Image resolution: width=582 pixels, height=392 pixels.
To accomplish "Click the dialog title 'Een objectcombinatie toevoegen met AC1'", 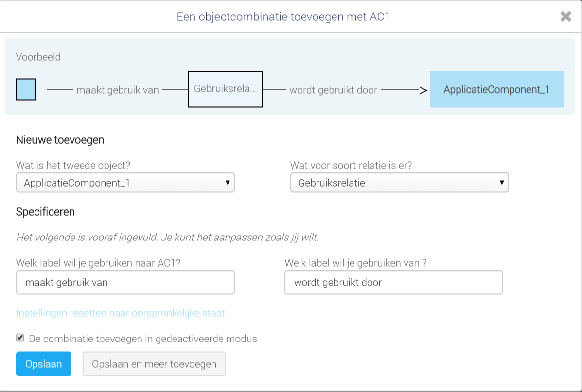I will pyautogui.click(x=283, y=17).
